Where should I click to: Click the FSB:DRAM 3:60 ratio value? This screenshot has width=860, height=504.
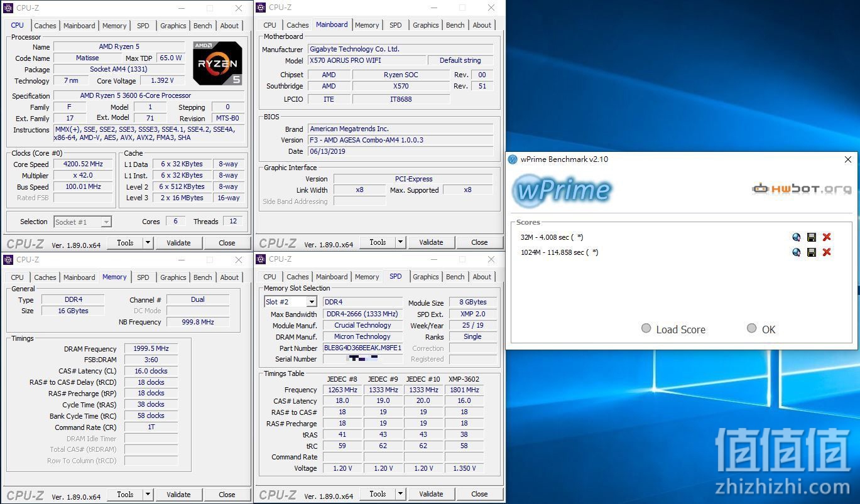151,360
